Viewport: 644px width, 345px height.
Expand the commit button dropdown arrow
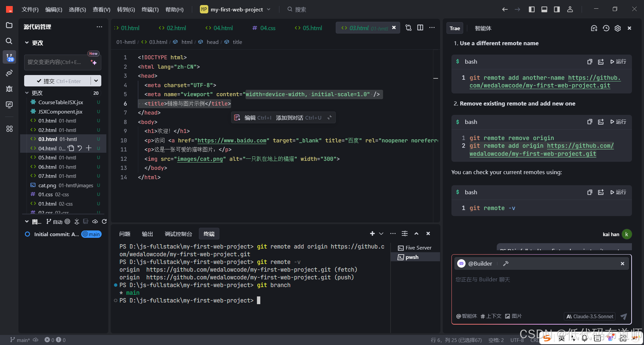(x=96, y=81)
